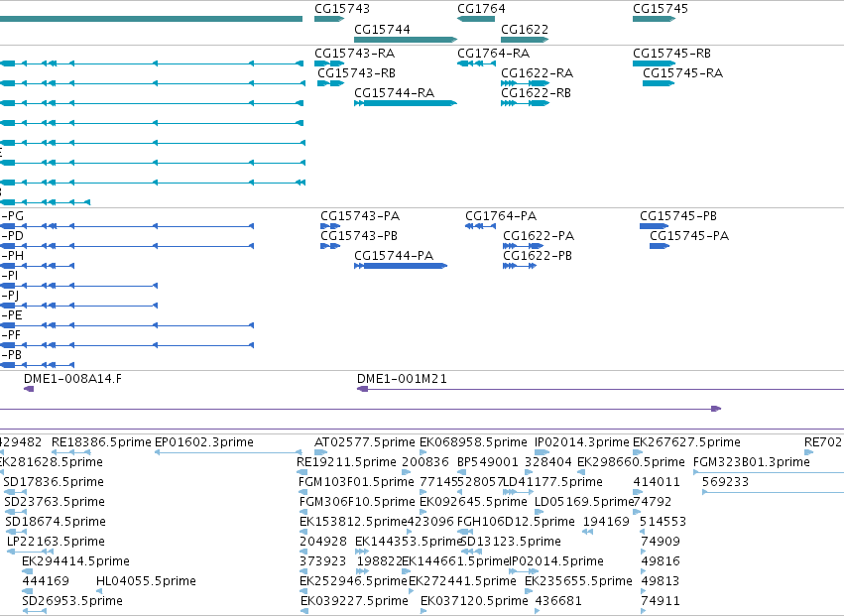Open BAC clone DME1-001M21 label

pos(402,379)
